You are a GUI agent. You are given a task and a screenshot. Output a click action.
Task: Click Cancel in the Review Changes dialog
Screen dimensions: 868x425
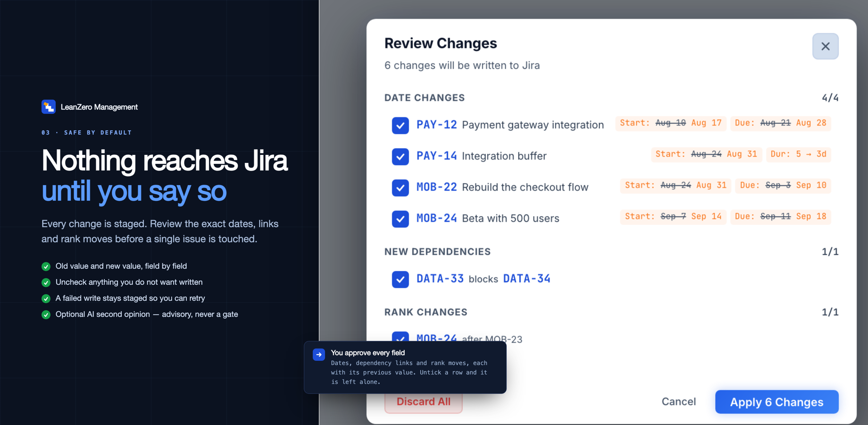tap(678, 401)
